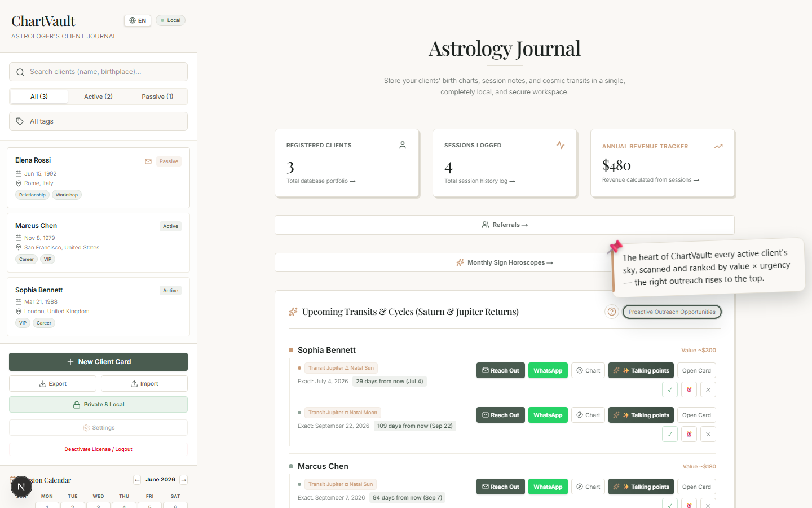
Task: Click the Transit Jupiter △ Natal Sun tag
Action: point(341,368)
